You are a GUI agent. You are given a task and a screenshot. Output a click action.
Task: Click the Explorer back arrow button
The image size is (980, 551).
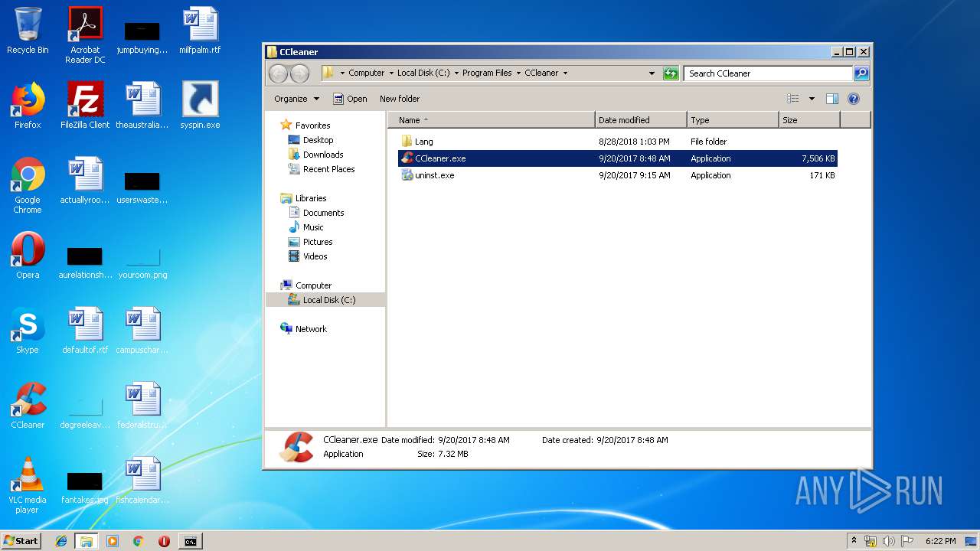[x=278, y=73]
